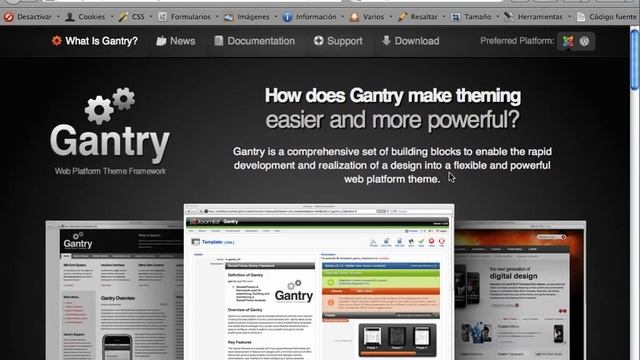
Task: Click the blue vertical scrollbar thumb
Action: coord(634,59)
